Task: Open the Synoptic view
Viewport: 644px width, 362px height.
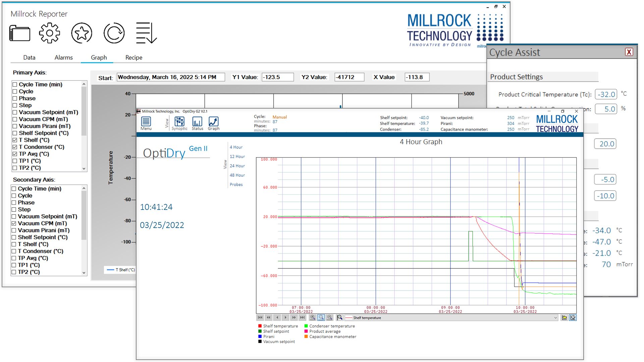Action: [x=179, y=123]
